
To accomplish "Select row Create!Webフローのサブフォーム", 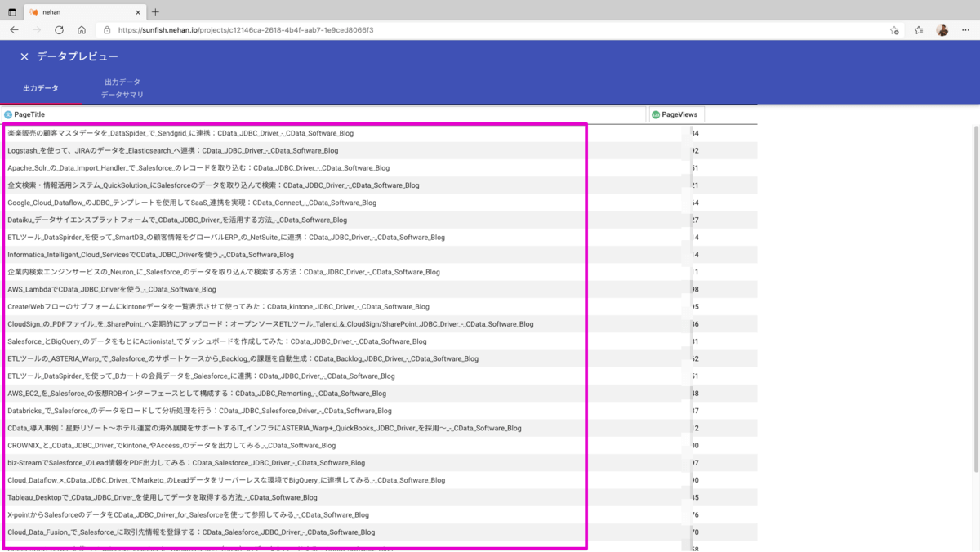I will point(379,307).
